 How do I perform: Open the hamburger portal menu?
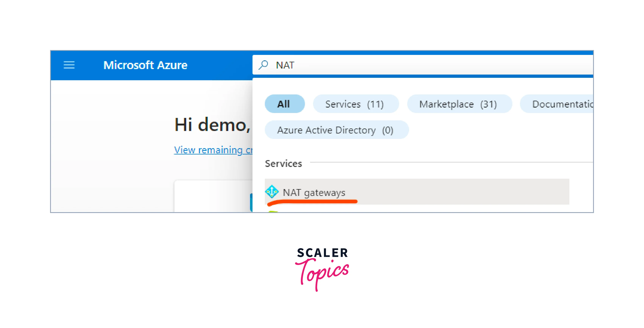(x=69, y=65)
